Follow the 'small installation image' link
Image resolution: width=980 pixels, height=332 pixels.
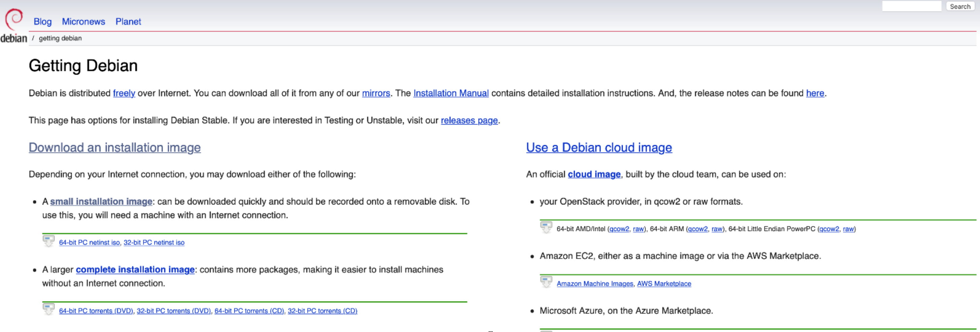tap(101, 202)
